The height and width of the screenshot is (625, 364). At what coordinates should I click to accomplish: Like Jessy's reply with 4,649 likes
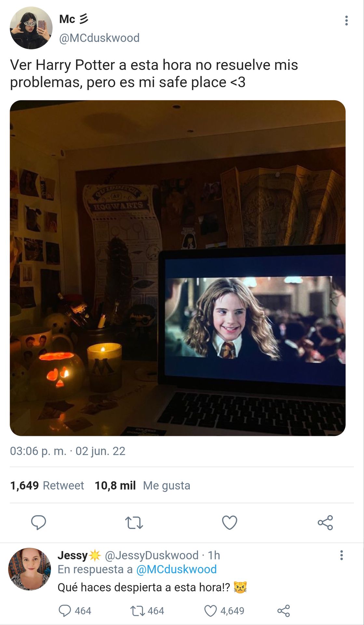tap(224, 611)
